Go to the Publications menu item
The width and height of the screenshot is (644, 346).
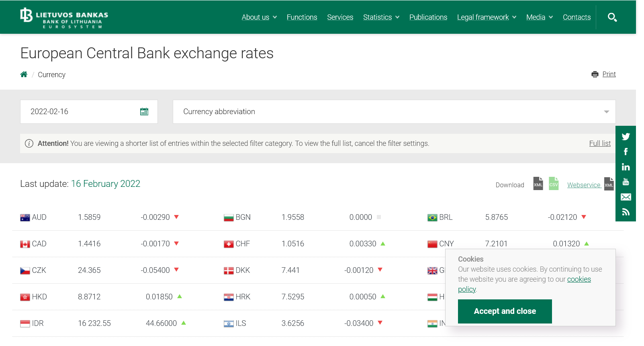click(428, 17)
